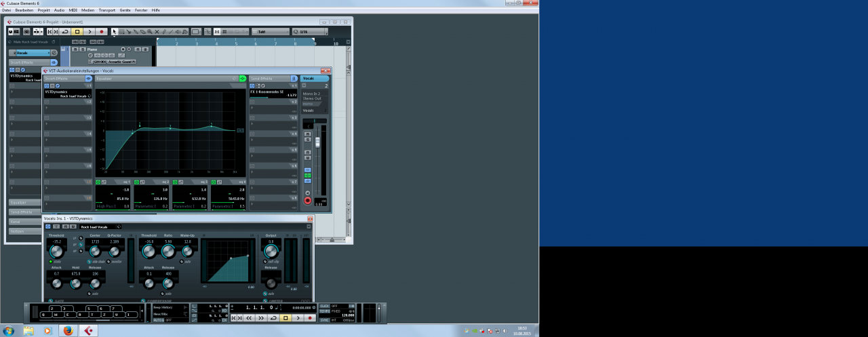The image size is (868, 337).
Task: Toggle Cycle on the transport panel
Action: (273, 318)
